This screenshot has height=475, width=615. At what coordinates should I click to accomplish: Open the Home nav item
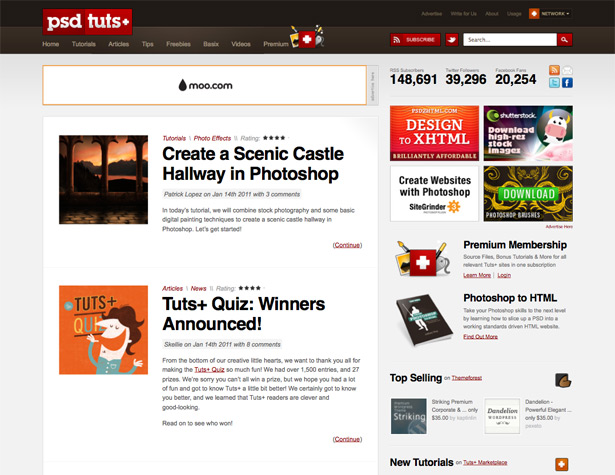pyautogui.click(x=51, y=44)
